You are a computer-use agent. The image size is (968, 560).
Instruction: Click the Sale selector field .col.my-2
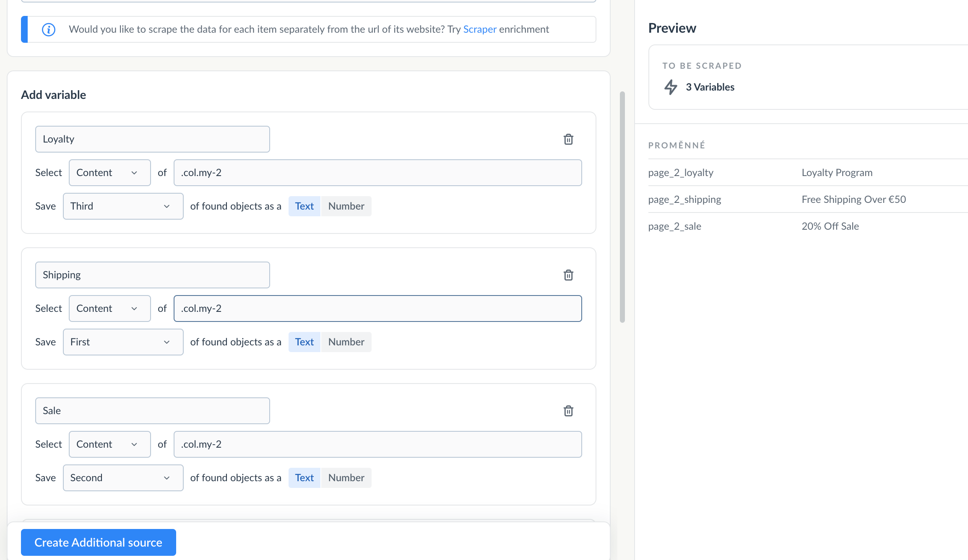(x=377, y=444)
